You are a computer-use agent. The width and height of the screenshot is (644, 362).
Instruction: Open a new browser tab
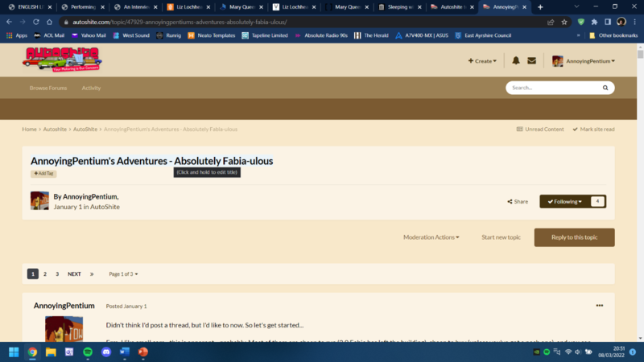[x=540, y=7]
